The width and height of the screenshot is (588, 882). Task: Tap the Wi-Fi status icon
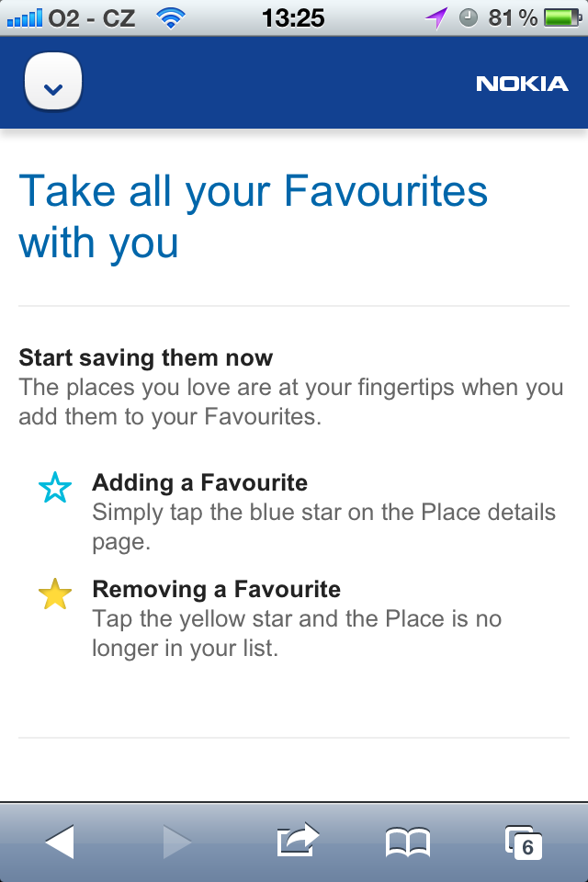coord(170,17)
